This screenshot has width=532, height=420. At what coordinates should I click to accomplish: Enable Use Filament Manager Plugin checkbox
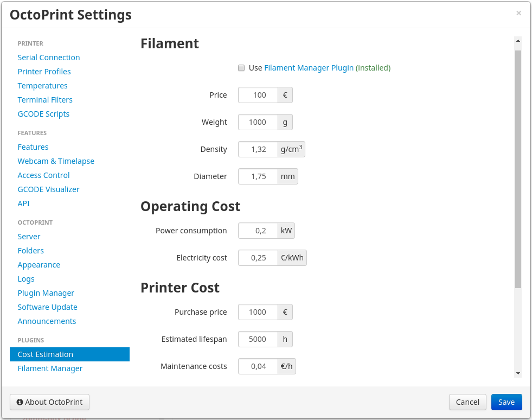241,68
